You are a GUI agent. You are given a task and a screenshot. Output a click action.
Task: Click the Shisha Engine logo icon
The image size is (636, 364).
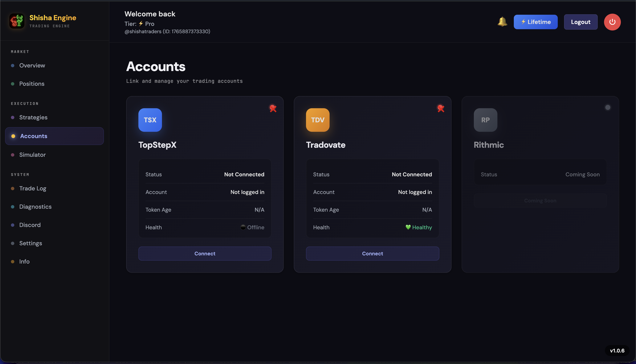[x=17, y=21]
